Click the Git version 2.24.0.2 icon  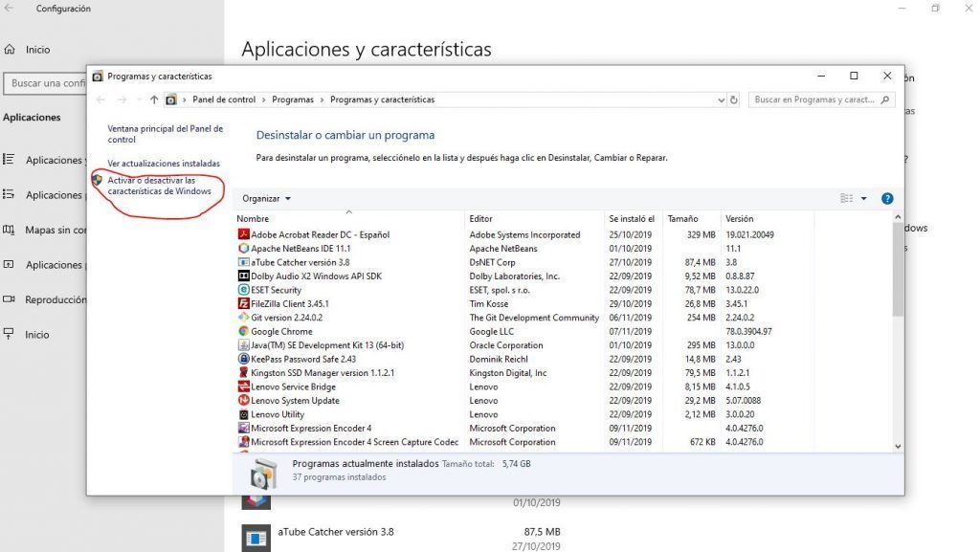(244, 318)
